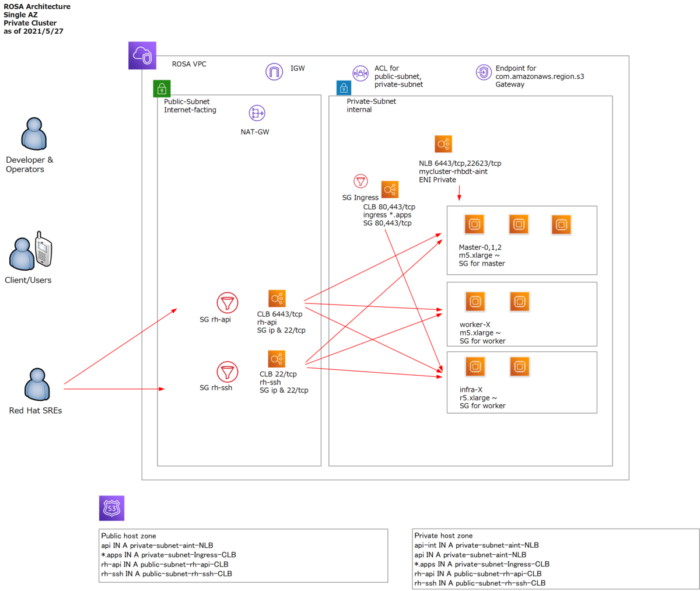Click the "SG rh-ssh" label
The height and width of the screenshot is (591, 700).
(216, 388)
